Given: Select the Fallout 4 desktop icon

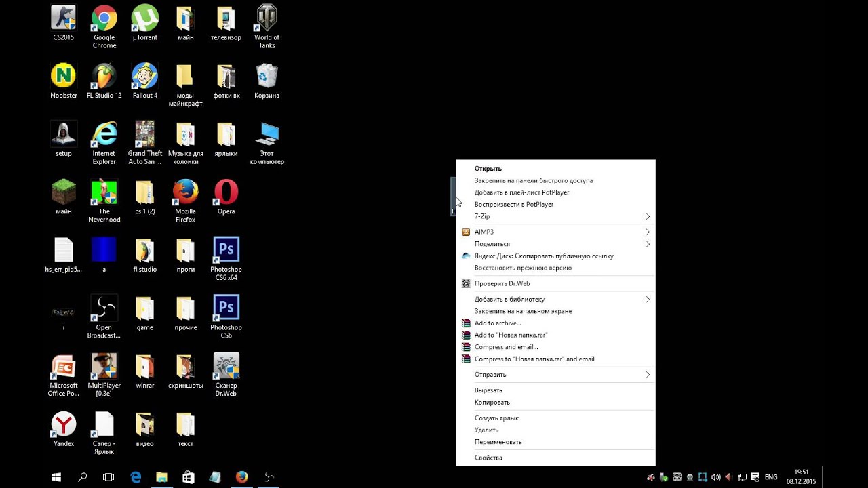Looking at the screenshot, I should click(x=144, y=81).
